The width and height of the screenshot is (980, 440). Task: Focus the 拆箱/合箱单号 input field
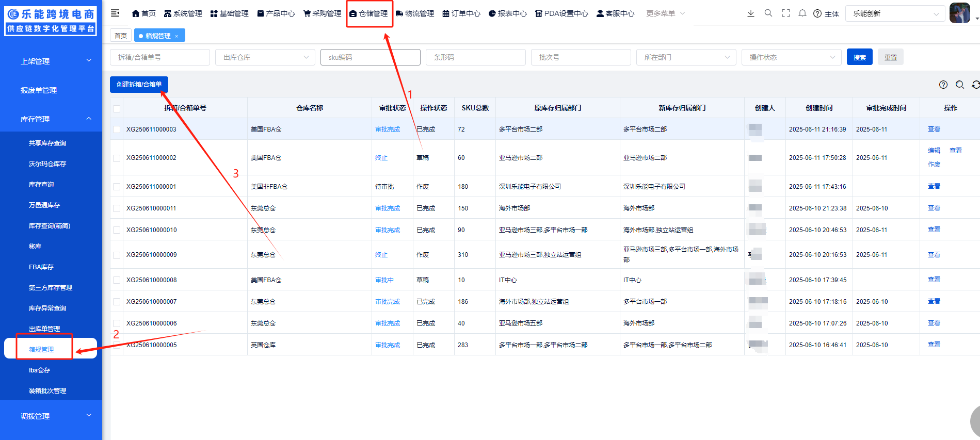[x=160, y=57]
